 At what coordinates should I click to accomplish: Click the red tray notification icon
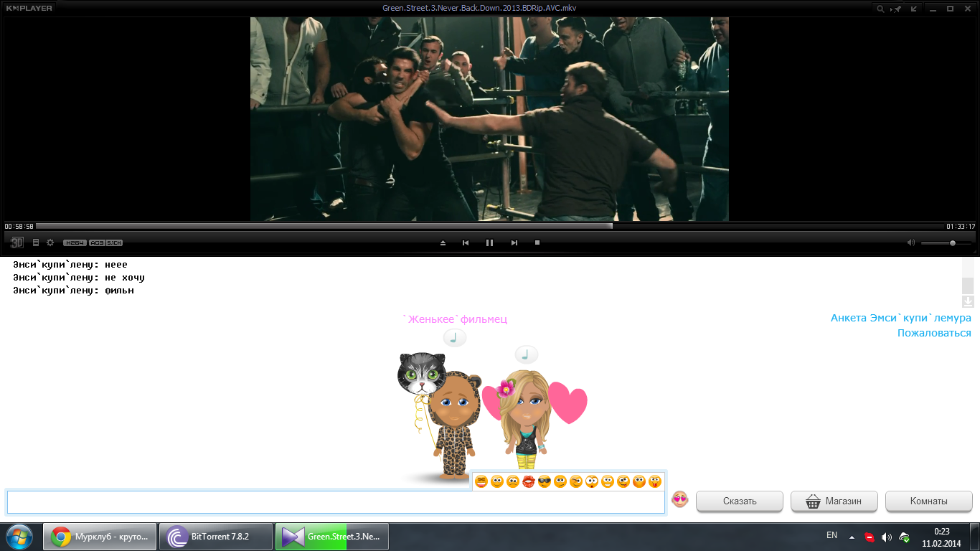(x=870, y=537)
